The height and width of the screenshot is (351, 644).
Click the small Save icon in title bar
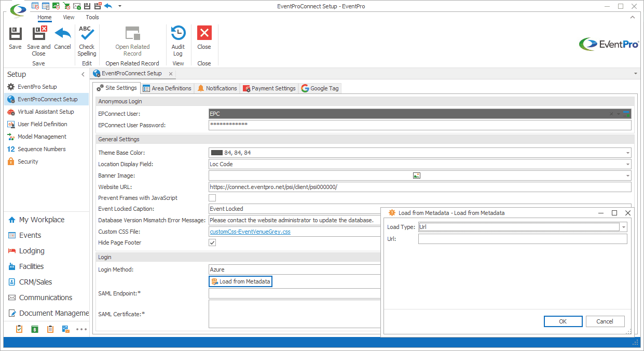pyautogui.click(x=87, y=6)
